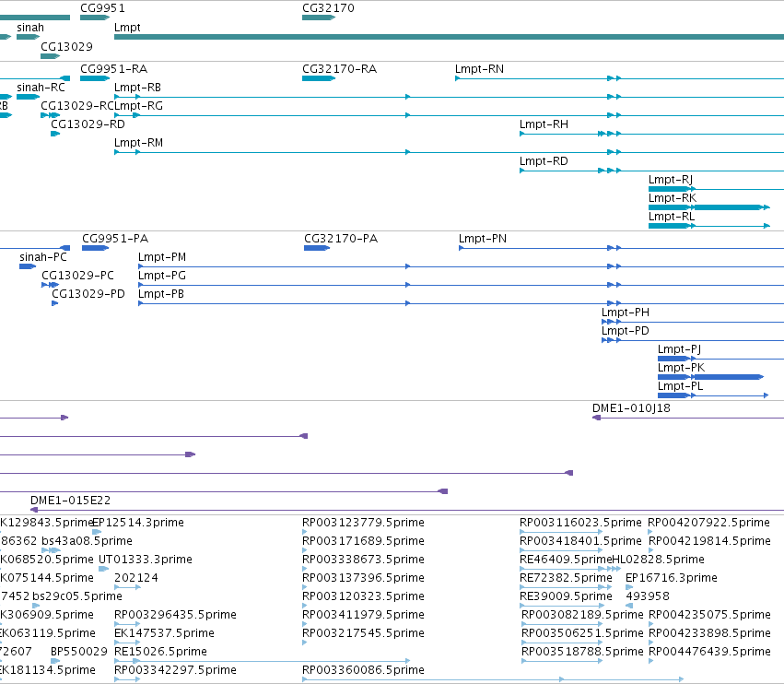Image resolution: width=784 pixels, height=684 pixels.
Task: Select the Lmpt-RJ transcript
Action: pos(716,189)
